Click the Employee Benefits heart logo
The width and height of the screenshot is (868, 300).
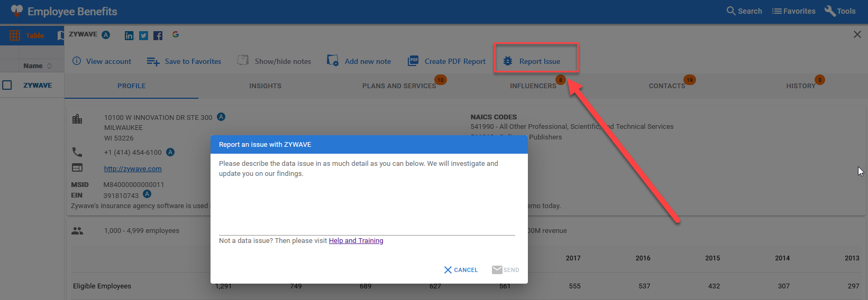(17, 11)
